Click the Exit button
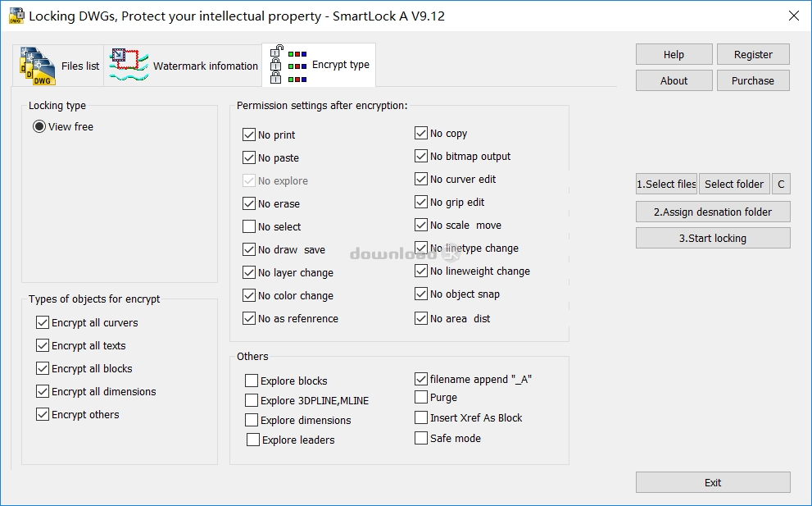The width and height of the screenshot is (812, 506). (x=713, y=482)
